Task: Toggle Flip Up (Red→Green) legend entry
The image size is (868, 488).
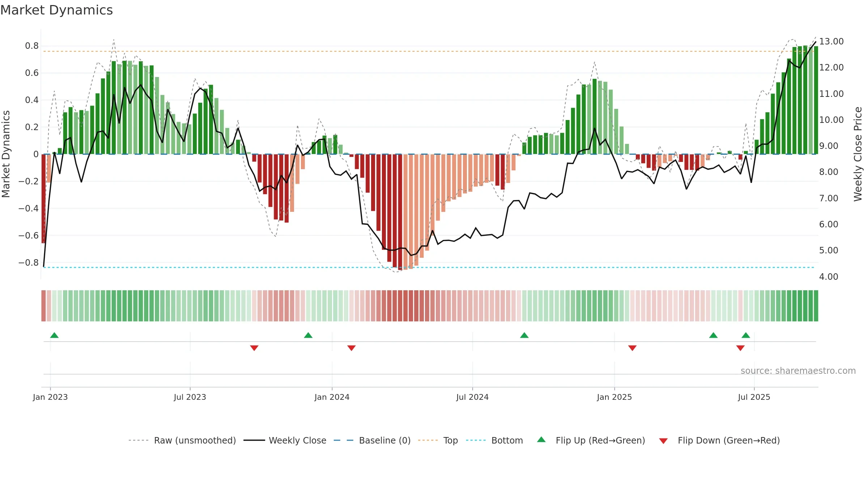Action: [x=591, y=440]
